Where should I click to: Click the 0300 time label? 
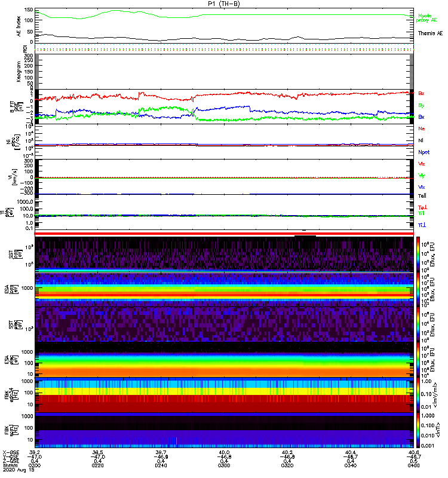tap(224, 465)
